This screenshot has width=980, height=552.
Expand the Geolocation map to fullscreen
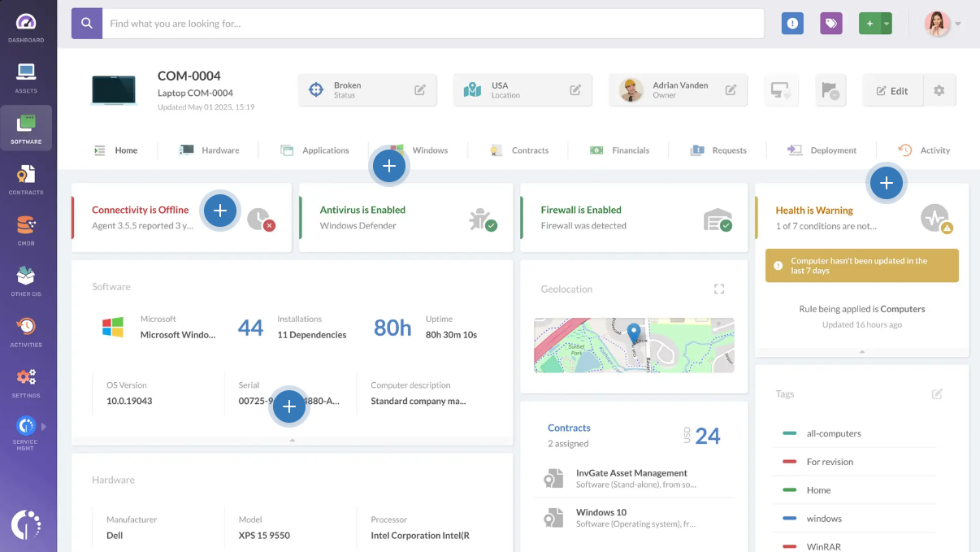pyautogui.click(x=718, y=289)
